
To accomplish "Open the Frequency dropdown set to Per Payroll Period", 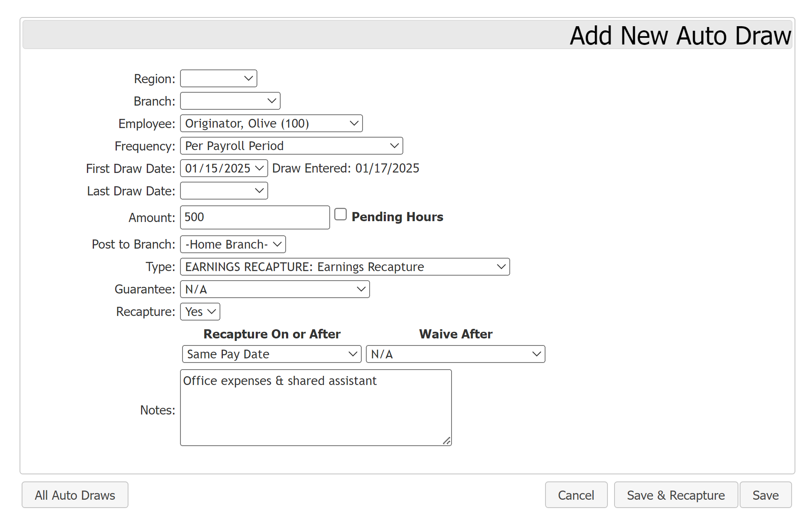I will point(291,146).
